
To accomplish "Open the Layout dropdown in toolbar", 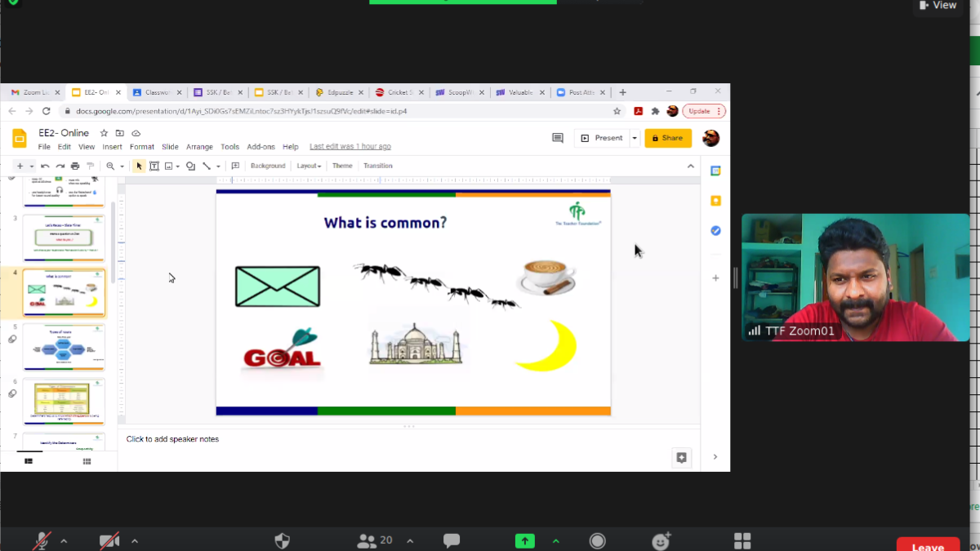I will (308, 167).
